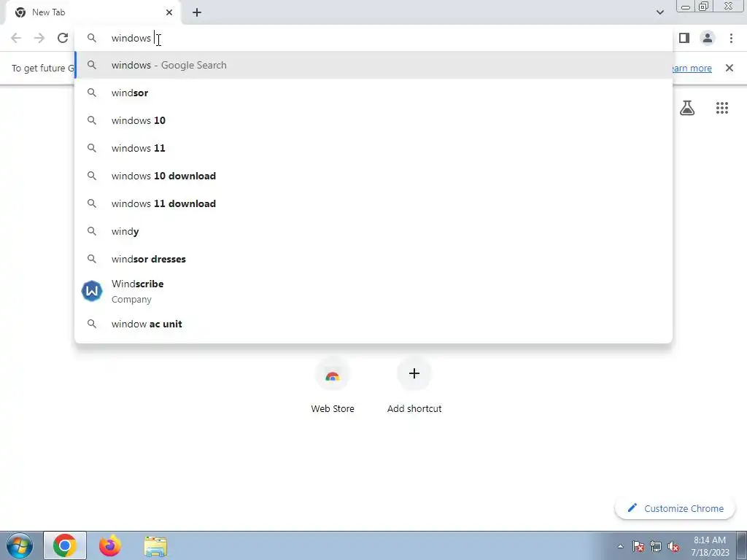Choose the 'windy' suggestion
Screen dimensions: 747x560
click(373, 231)
